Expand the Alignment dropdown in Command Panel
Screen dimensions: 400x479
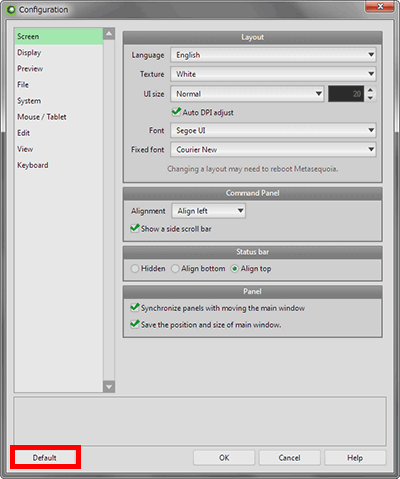point(209,211)
